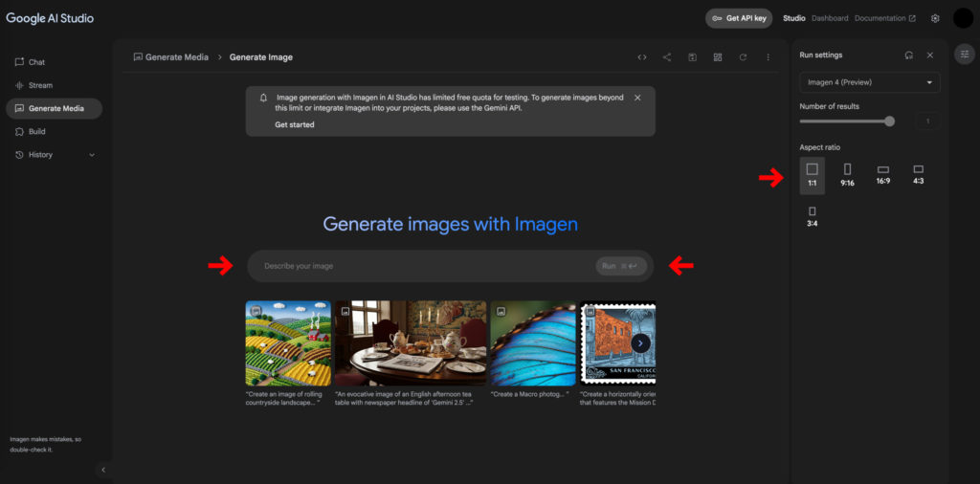The image size is (980, 484).
Task: Click the Generate Image breadcrumb title
Action: pos(260,56)
